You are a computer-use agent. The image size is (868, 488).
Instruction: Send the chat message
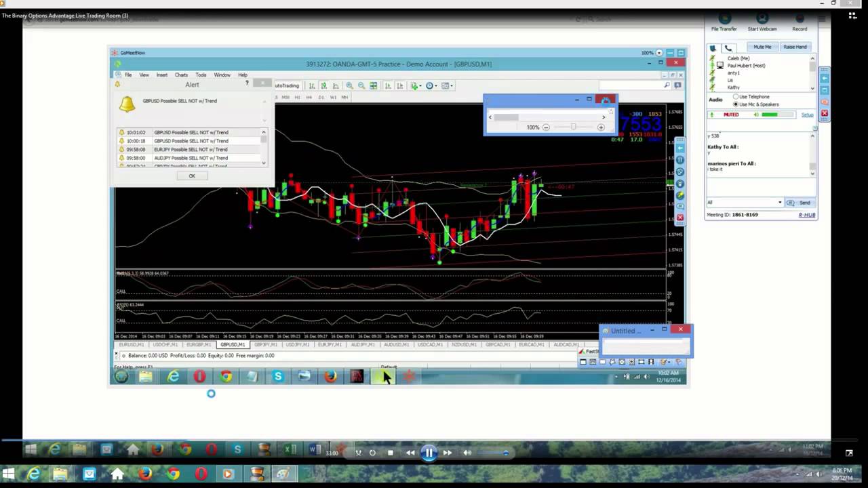(799, 203)
